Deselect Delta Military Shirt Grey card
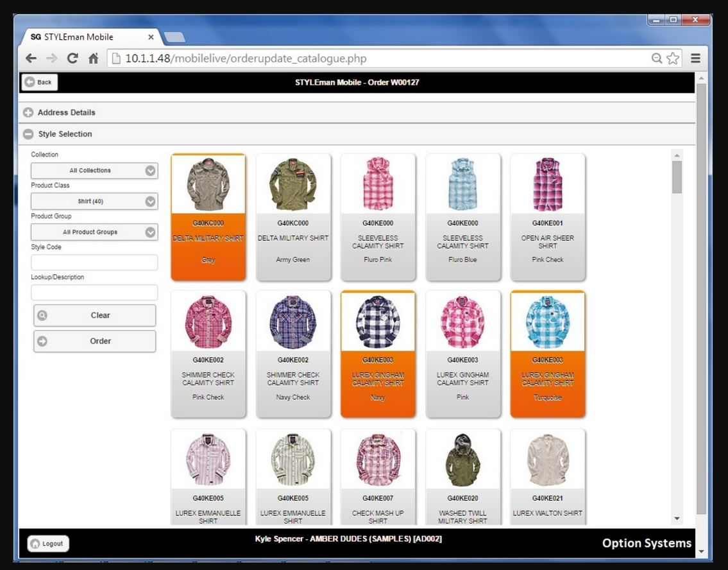728x570 pixels. [x=208, y=217]
